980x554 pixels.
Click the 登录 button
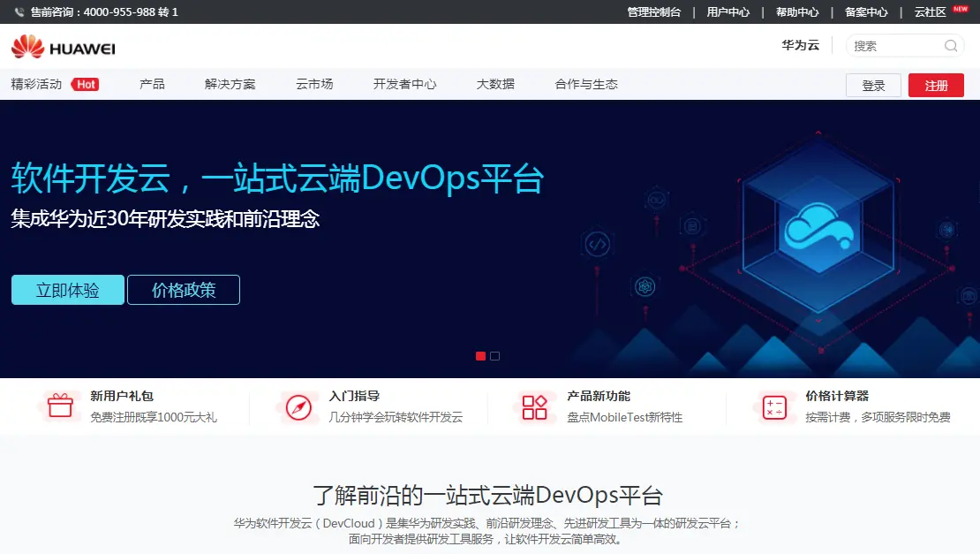[x=873, y=86]
